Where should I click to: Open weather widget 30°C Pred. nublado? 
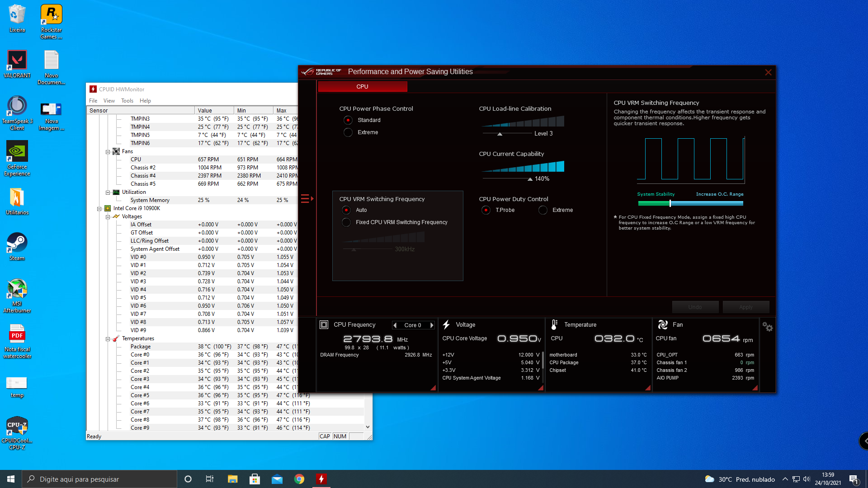click(x=740, y=479)
